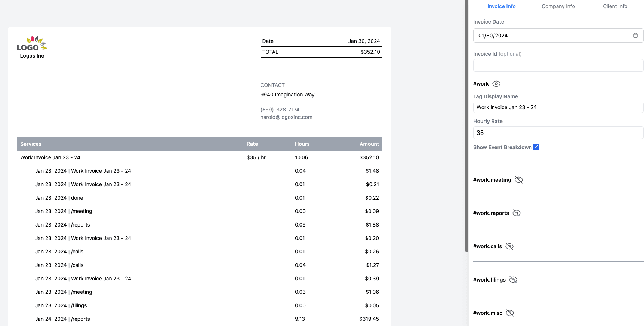Image resolution: width=644 pixels, height=326 pixels.
Task: Enable the #work.misc tag visibility
Action: (x=509, y=313)
